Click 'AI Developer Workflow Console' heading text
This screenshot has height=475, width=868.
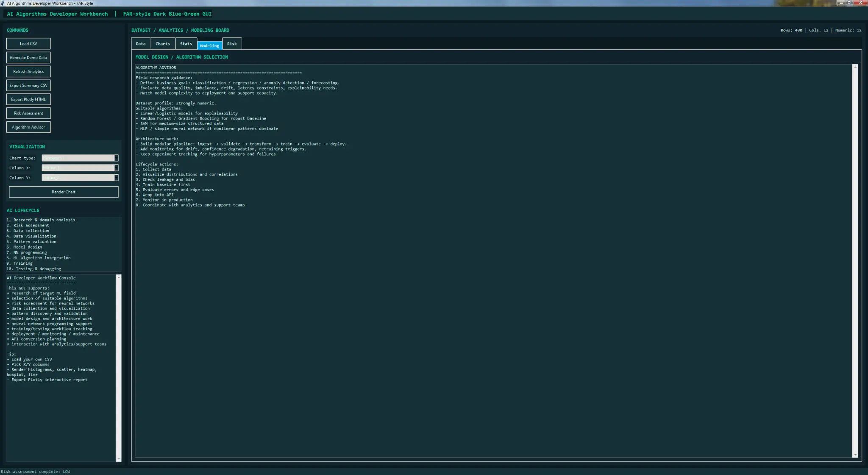[41, 278]
